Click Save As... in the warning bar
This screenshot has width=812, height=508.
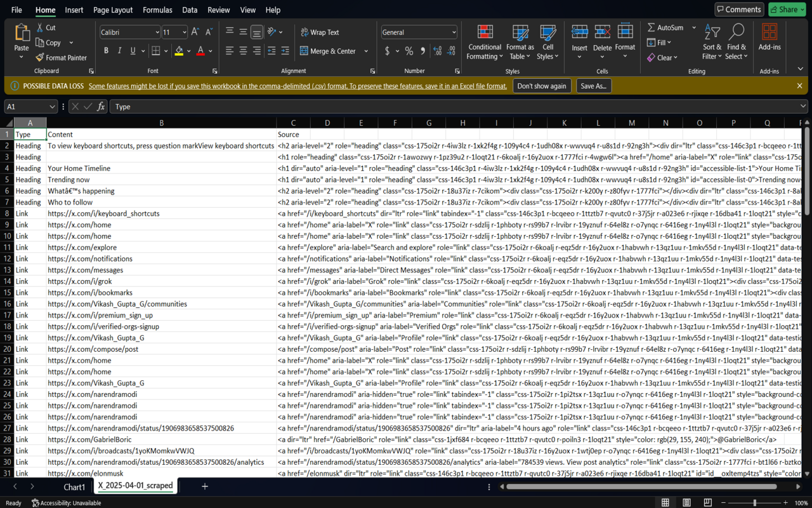594,86
